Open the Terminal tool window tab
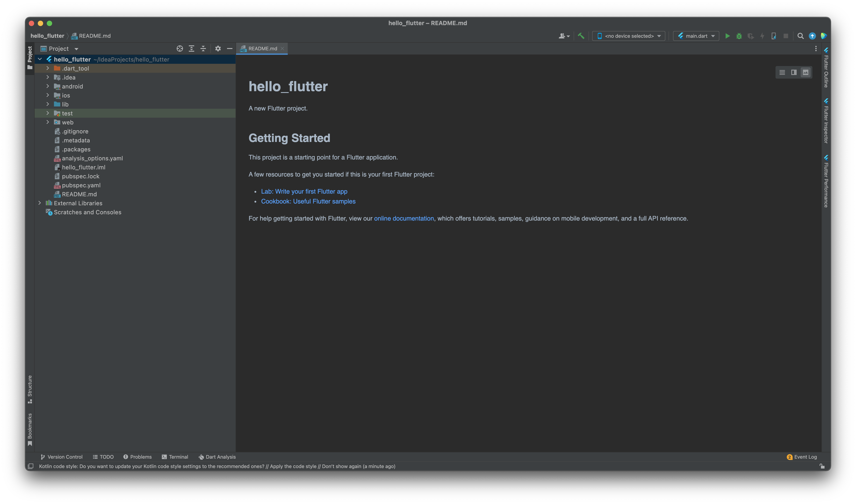The width and height of the screenshot is (856, 504). (x=175, y=457)
